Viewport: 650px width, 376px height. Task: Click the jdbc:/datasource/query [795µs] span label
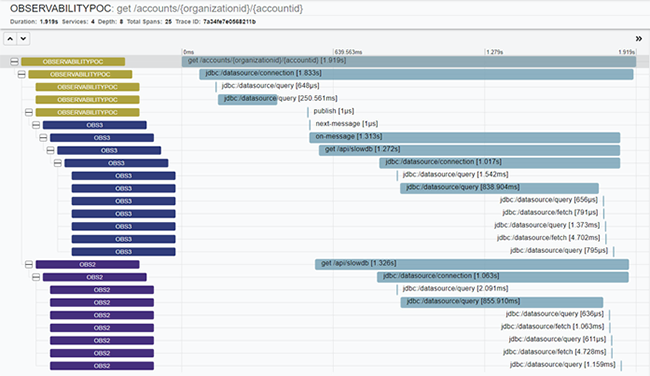[x=559, y=250]
